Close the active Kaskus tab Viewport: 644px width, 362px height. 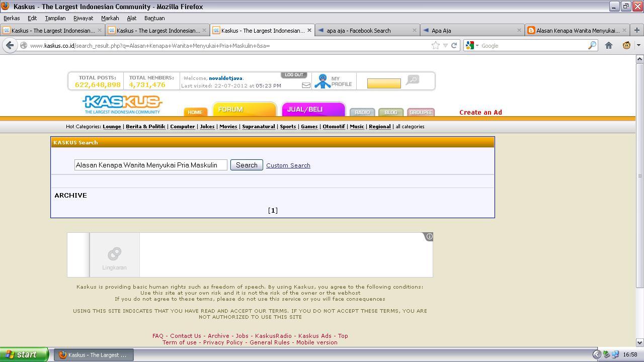pyautogui.click(x=309, y=30)
